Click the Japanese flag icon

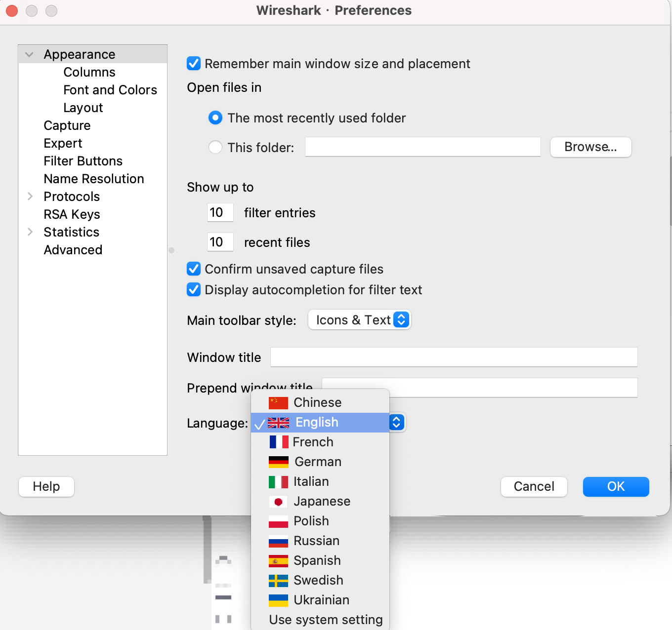point(279,501)
